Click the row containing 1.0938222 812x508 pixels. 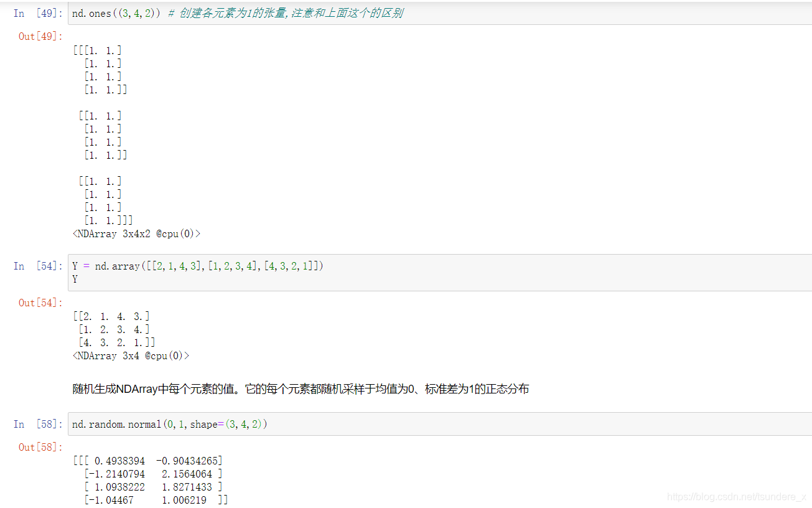tap(153, 487)
